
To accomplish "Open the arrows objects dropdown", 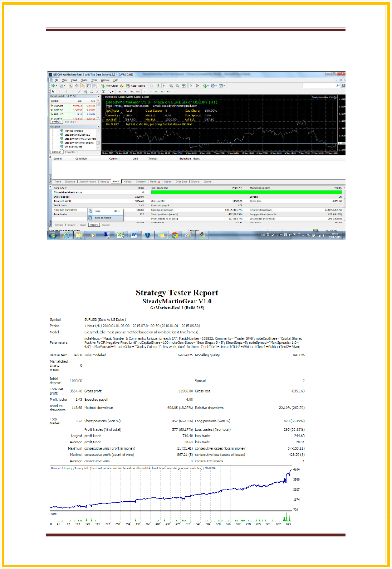I will tap(111, 92).
